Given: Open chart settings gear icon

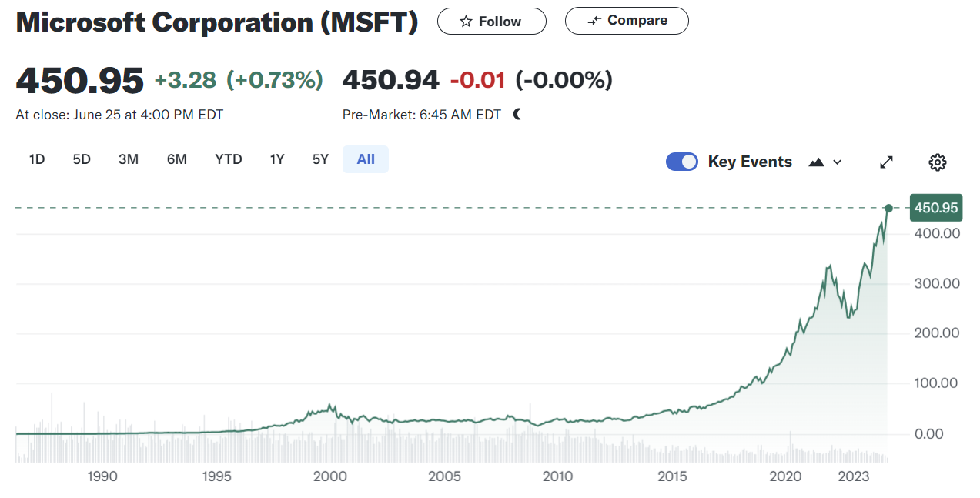Looking at the screenshot, I should 937,162.
